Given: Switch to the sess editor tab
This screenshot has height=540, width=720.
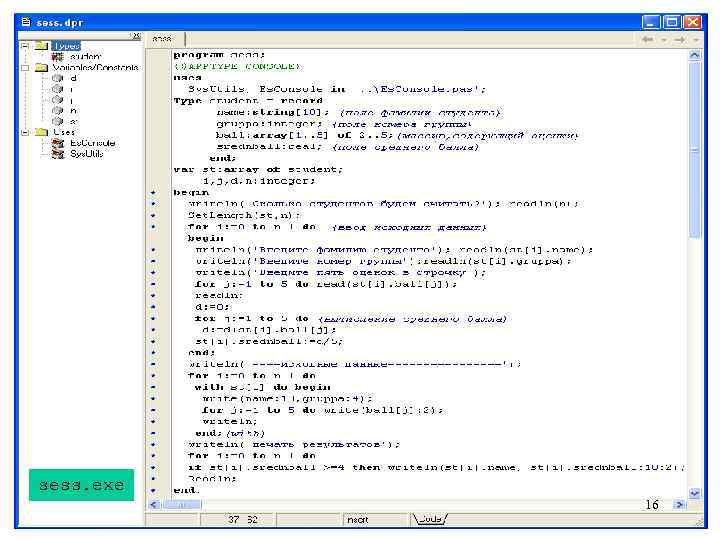Looking at the screenshot, I should tap(163, 39).
